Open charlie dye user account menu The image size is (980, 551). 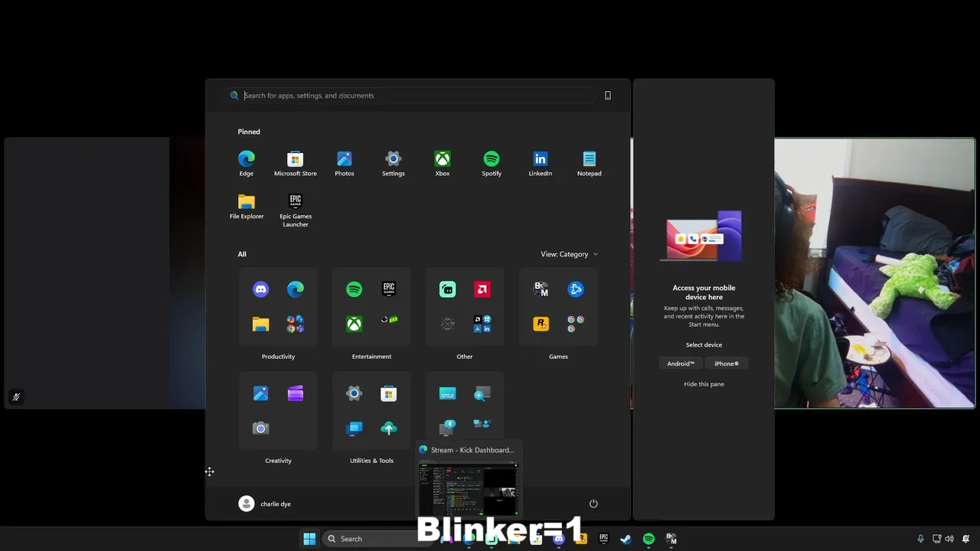click(265, 504)
